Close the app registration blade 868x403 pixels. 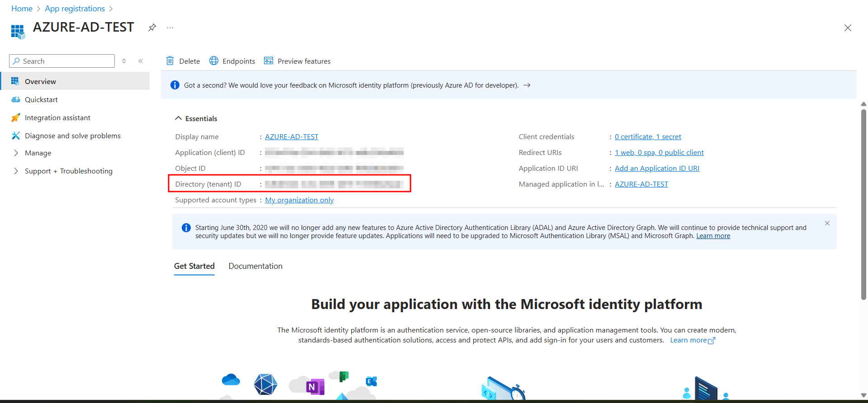tap(848, 28)
